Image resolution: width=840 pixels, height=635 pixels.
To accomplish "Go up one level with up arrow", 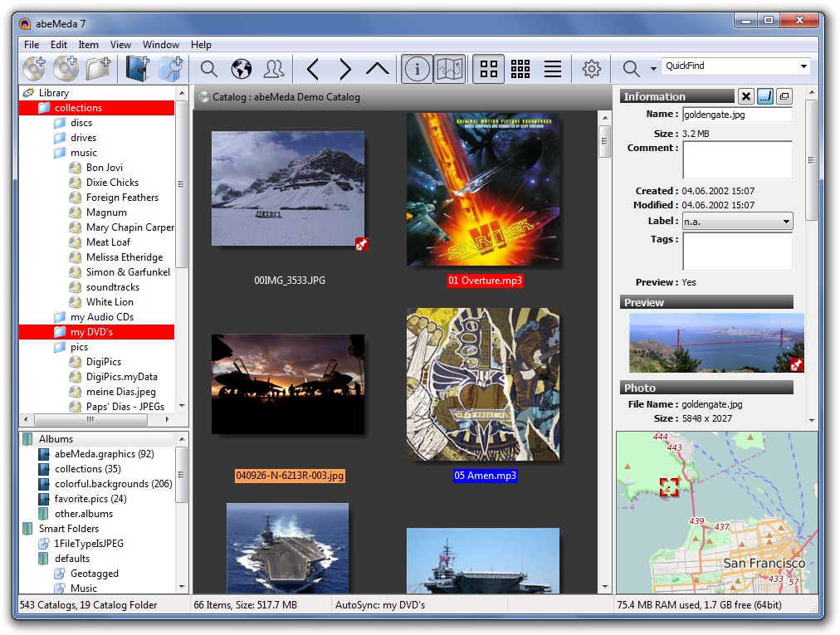I will [x=378, y=69].
